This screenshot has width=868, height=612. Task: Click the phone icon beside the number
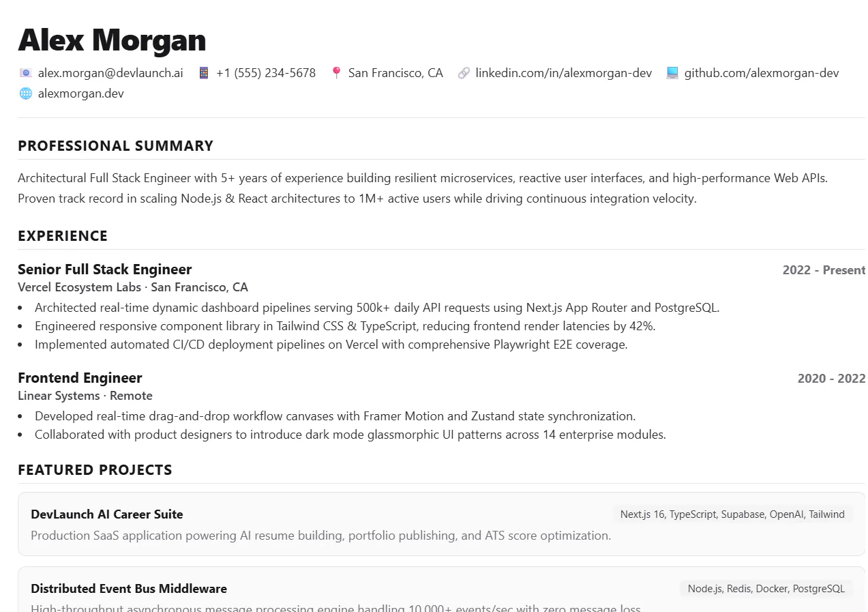pyautogui.click(x=203, y=73)
